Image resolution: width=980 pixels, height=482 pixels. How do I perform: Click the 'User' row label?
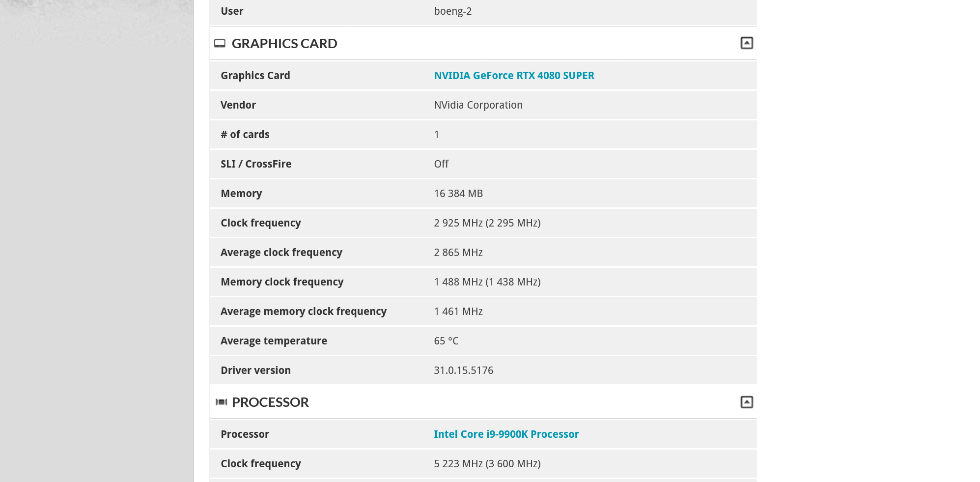(232, 11)
